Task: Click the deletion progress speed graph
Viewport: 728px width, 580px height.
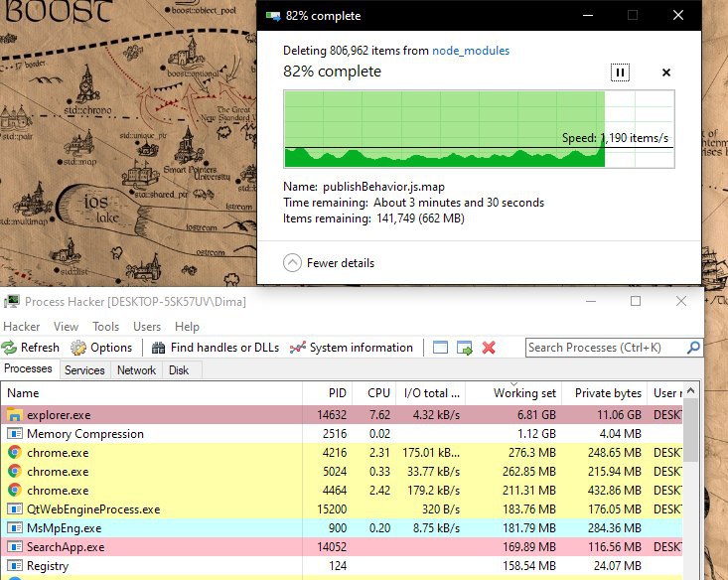Action: click(479, 129)
